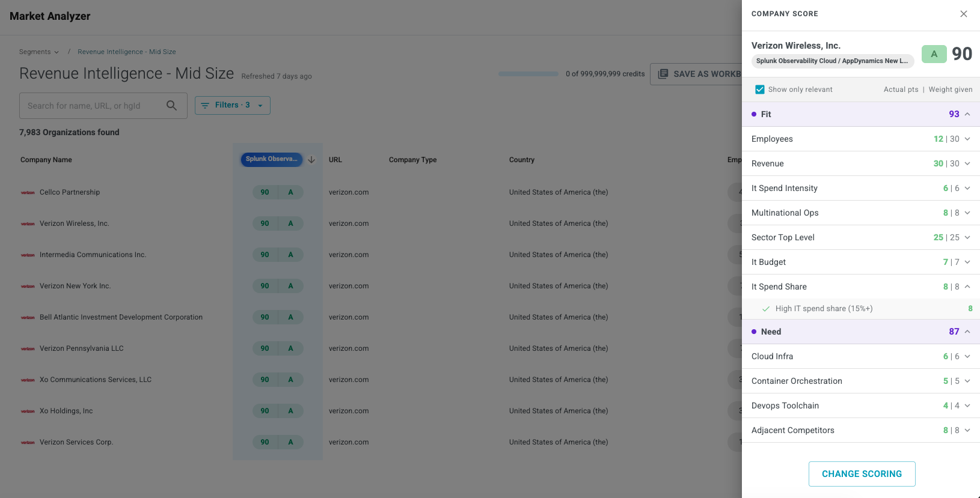Screen dimensions: 980x498
Task: Click the name, URL, or hgId search field
Action: pos(93,106)
